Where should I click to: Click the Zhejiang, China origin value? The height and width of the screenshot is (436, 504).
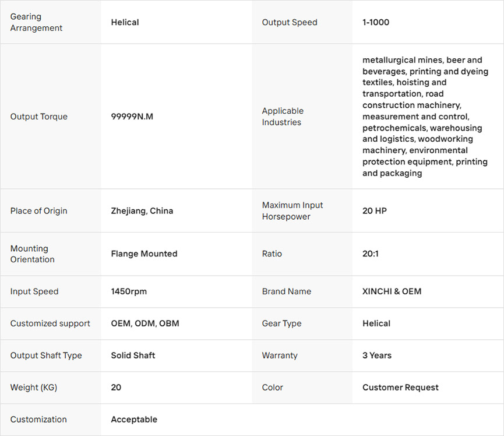[142, 210]
